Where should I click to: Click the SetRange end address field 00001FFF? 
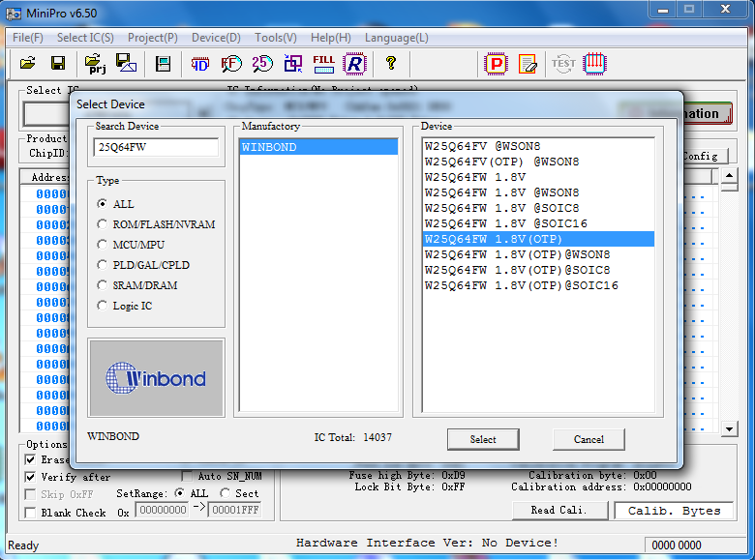(235, 510)
